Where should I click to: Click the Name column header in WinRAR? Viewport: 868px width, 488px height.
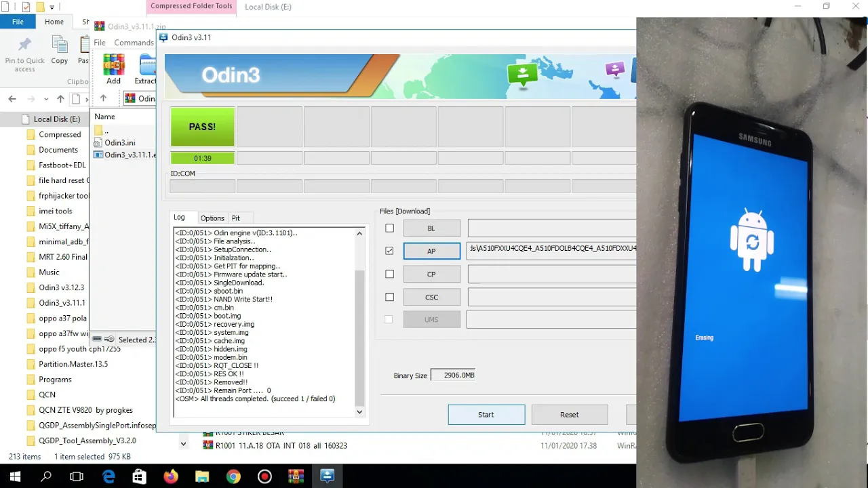pyautogui.click(x=104, y=117)
